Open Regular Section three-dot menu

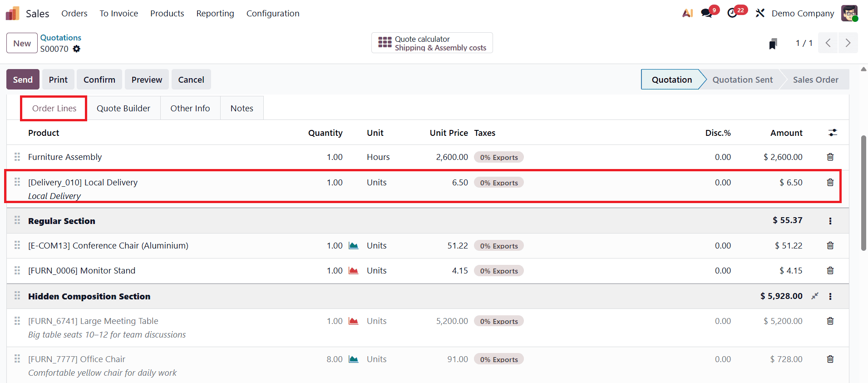830,221
